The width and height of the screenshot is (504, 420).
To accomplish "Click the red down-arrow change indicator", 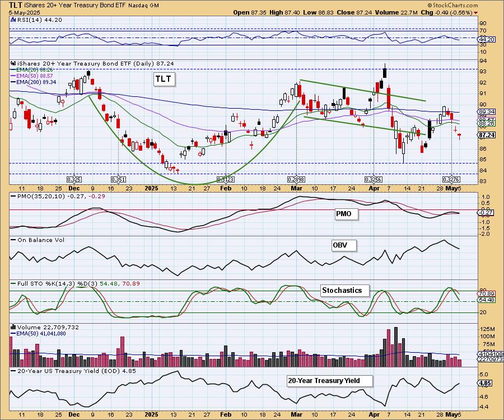I will click(475, 13).
